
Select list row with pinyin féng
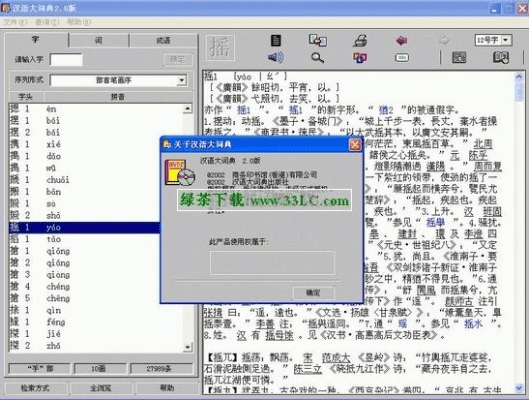pos(96,322)
